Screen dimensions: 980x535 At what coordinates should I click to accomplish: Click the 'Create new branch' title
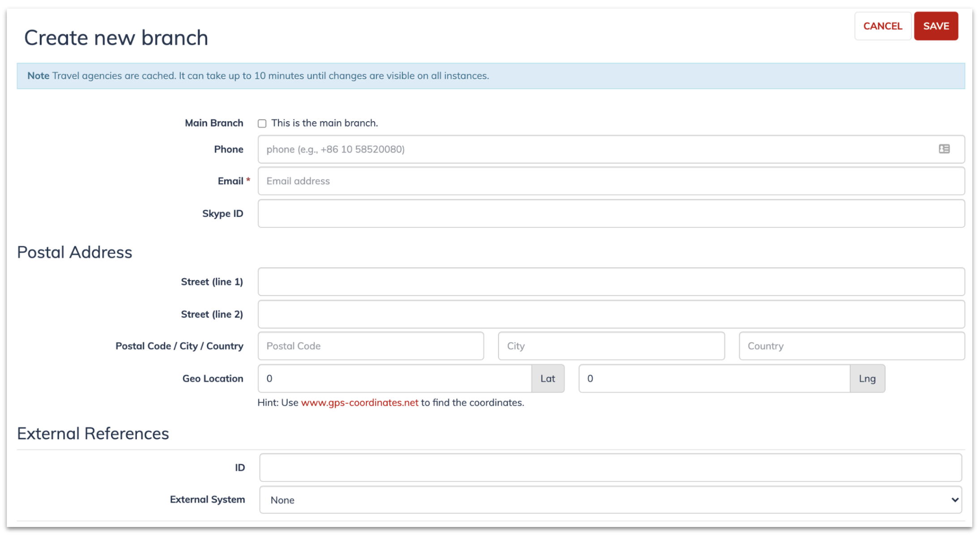pos(116,38)
